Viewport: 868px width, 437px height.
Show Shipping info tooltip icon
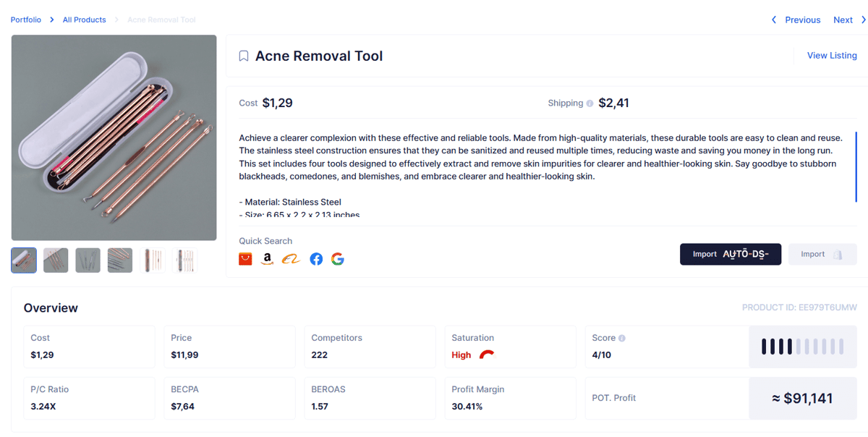coord(590,103)
